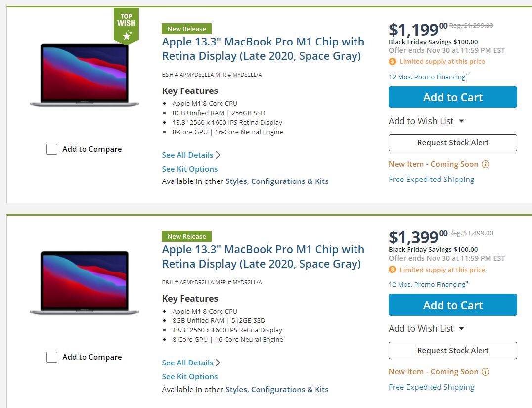Click second Limited supply dollar coin icon
Viewport: 532px width, 408px height.
click(393, 270)
